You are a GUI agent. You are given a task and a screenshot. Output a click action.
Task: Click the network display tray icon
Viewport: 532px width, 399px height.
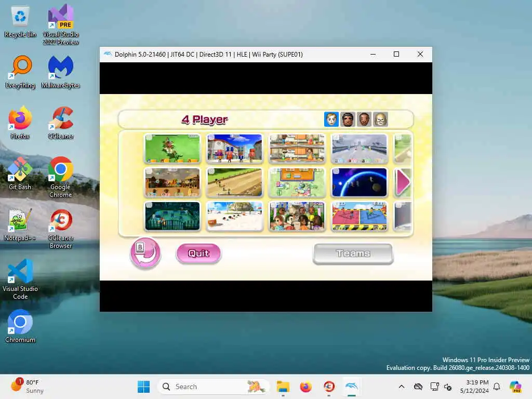coord(434,387)
